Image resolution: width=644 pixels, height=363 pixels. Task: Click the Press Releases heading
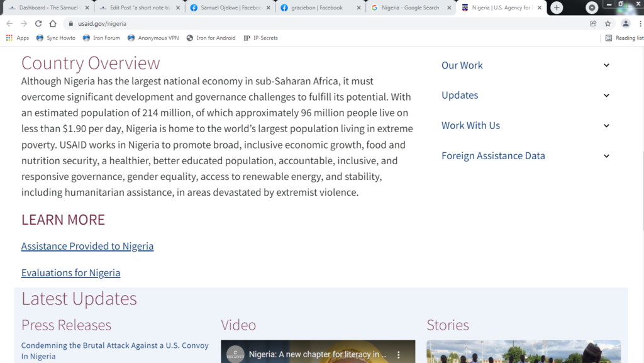66,325
